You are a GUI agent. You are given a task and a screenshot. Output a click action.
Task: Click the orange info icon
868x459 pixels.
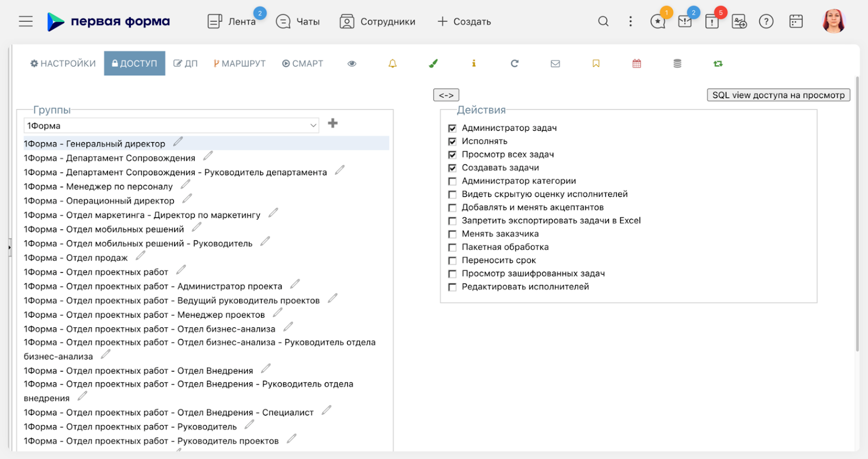pos(474,63)
